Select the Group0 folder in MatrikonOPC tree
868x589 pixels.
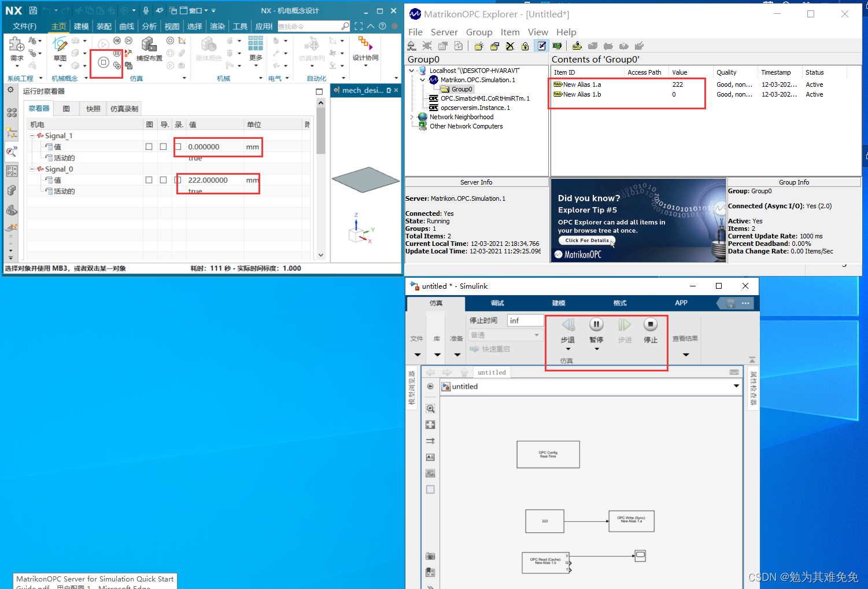(x=457, y=89)
